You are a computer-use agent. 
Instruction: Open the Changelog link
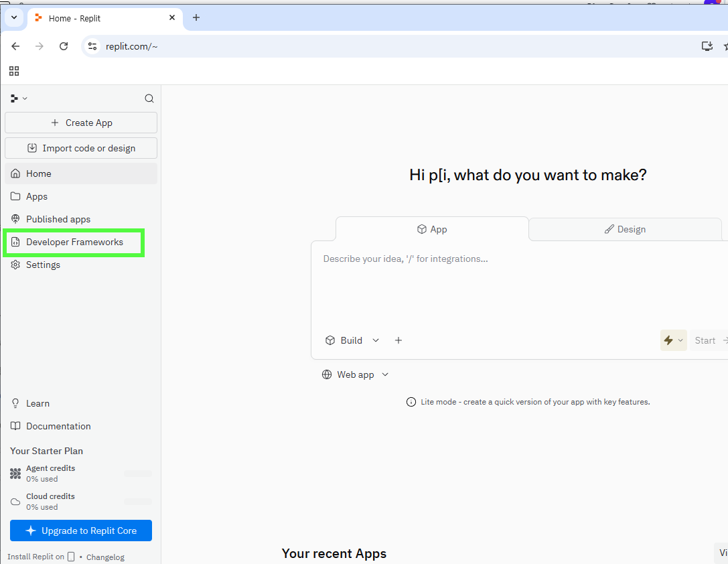105,557
